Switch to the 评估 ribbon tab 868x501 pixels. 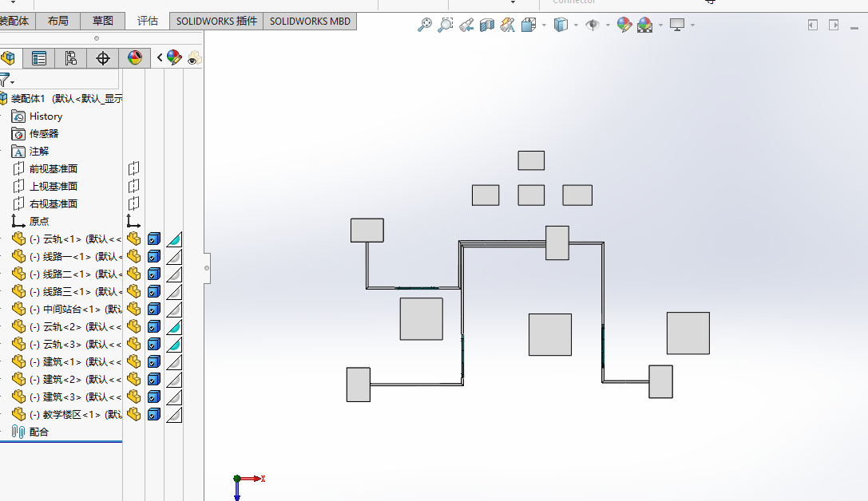tap(147, 21)
